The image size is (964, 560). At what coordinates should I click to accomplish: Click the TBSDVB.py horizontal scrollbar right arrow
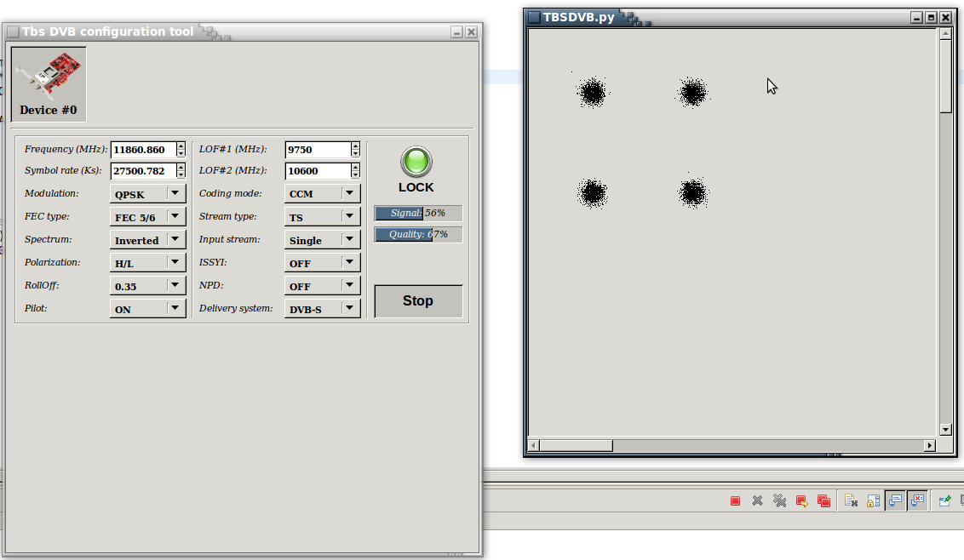point(930,446)
